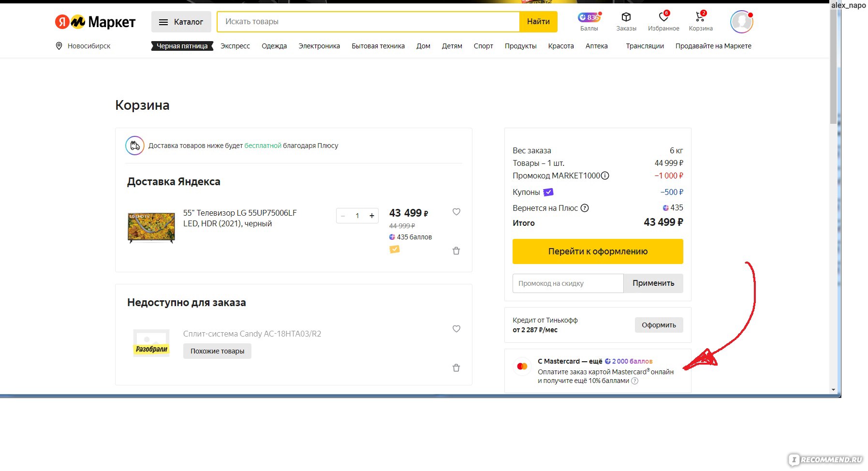Open the Каталог menu button
The width and height of the screenshot is (868, 471).
pyautogui.click(x=181, y=22)
